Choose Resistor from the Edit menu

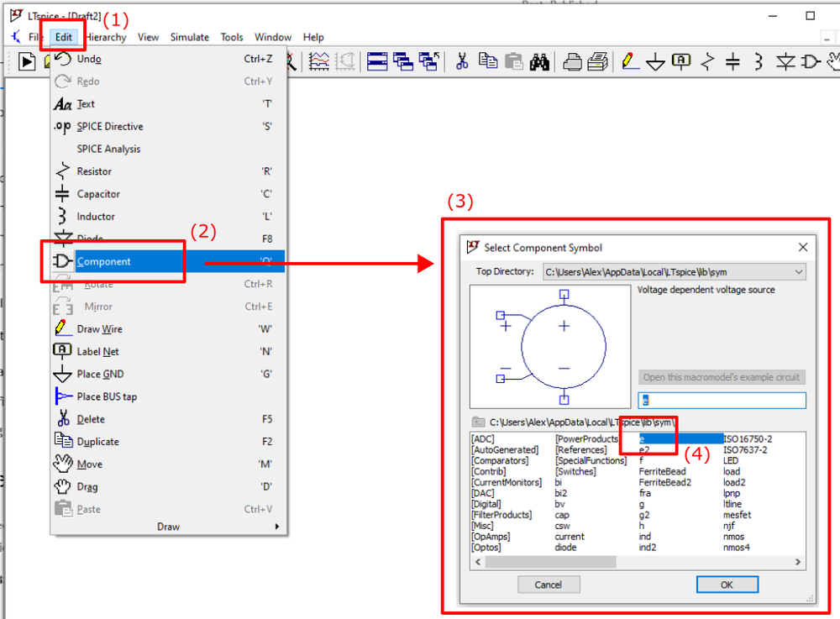[168, 171]
